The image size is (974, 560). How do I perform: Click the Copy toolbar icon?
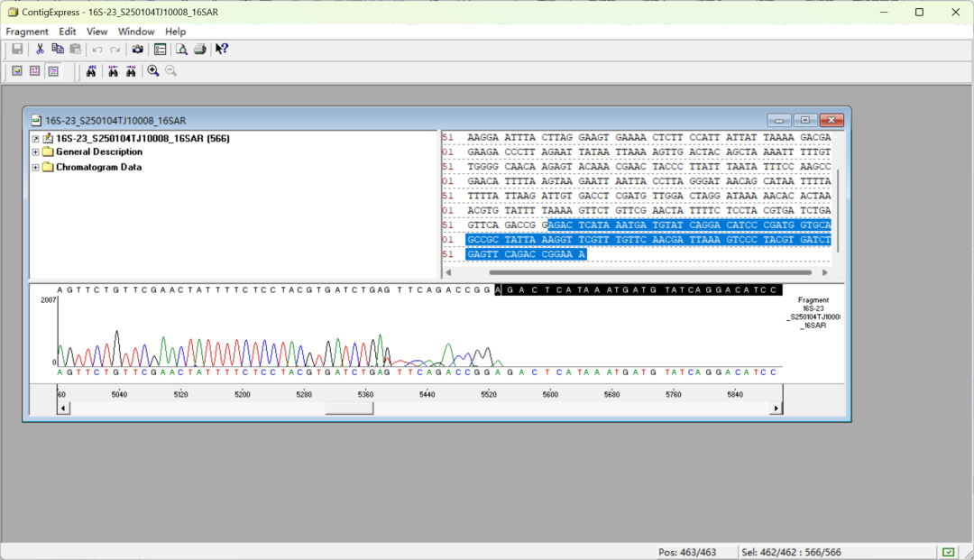(58, 49)
